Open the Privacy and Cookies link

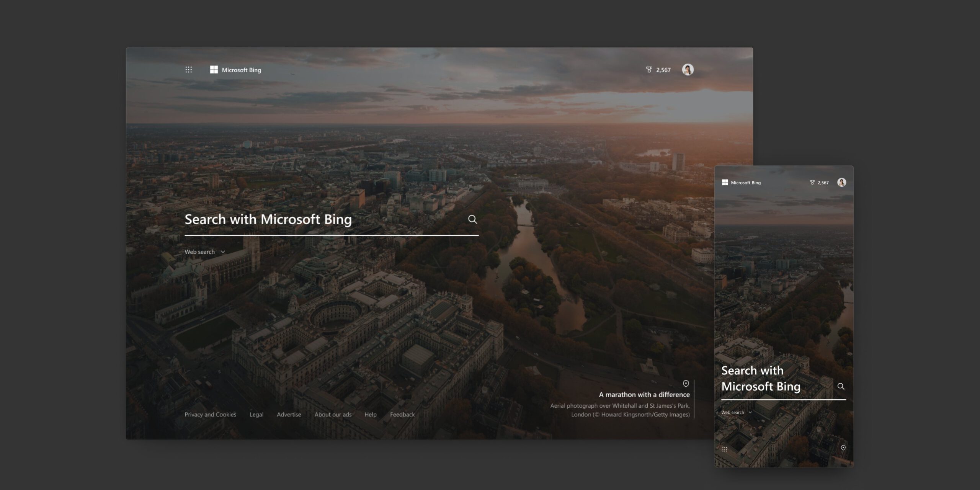coord(210,415)
